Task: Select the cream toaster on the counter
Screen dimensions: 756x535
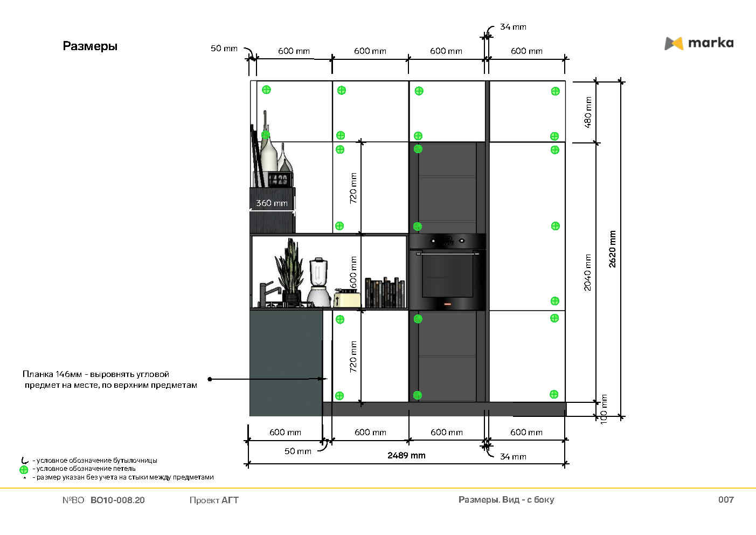Action: [347, 298]
